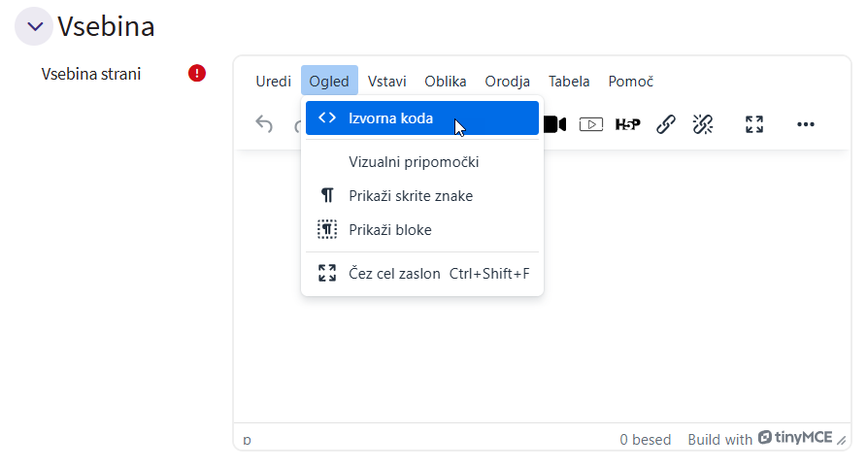This screenshot has height=468, width=868.
Task: Click the 0 besed word count
Action: tap(646, 440)
